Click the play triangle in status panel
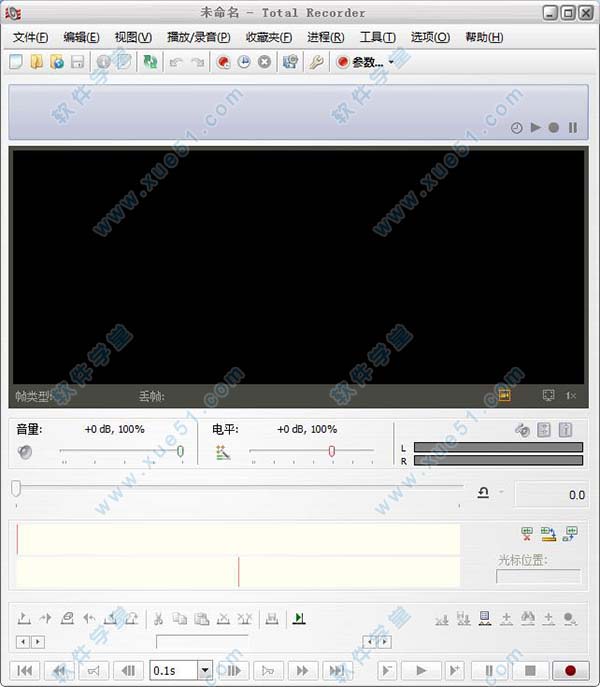600x687 pixels. (535, 127)
